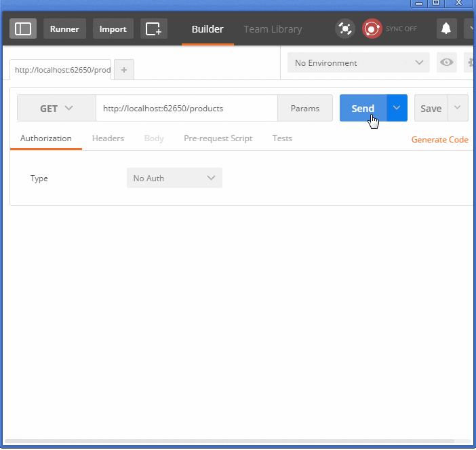Click the red sync status icon
The width and height of the screenshot is (476, 450).
point(372,29)
